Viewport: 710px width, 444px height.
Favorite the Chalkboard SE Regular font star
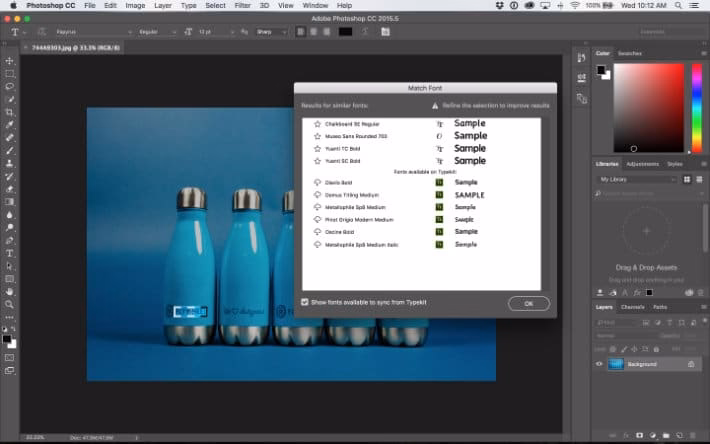click(317, 124)
